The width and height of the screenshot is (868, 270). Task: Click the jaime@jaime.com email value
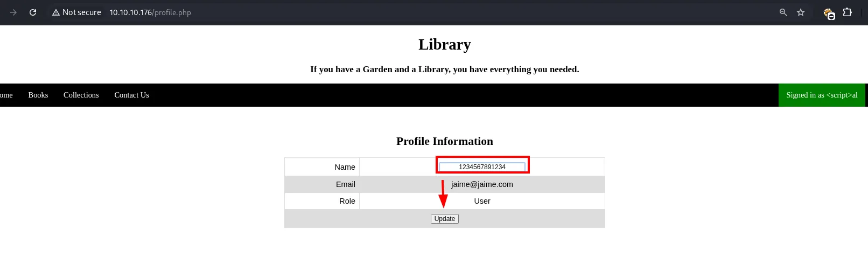(x=482, y=184)
